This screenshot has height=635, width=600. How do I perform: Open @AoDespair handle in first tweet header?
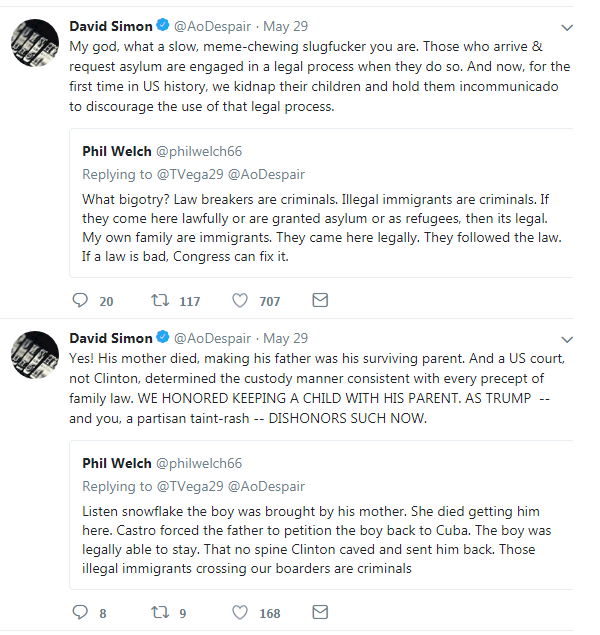[212, 26]
